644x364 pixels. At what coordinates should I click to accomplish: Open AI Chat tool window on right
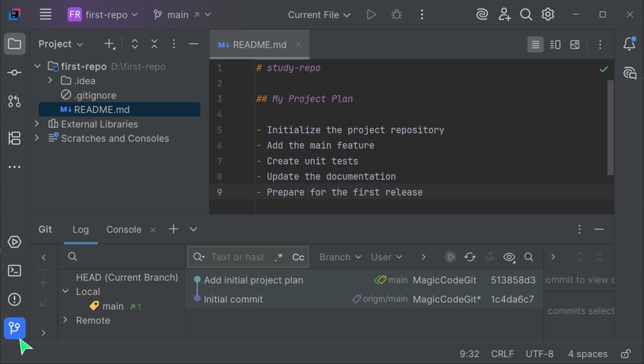[629, 73]
